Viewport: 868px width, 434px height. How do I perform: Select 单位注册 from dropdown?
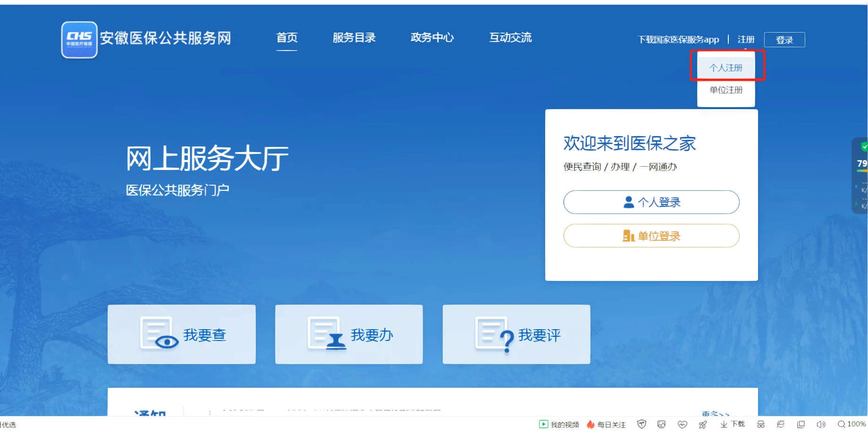pyautogui.click(x=726, y=90)
